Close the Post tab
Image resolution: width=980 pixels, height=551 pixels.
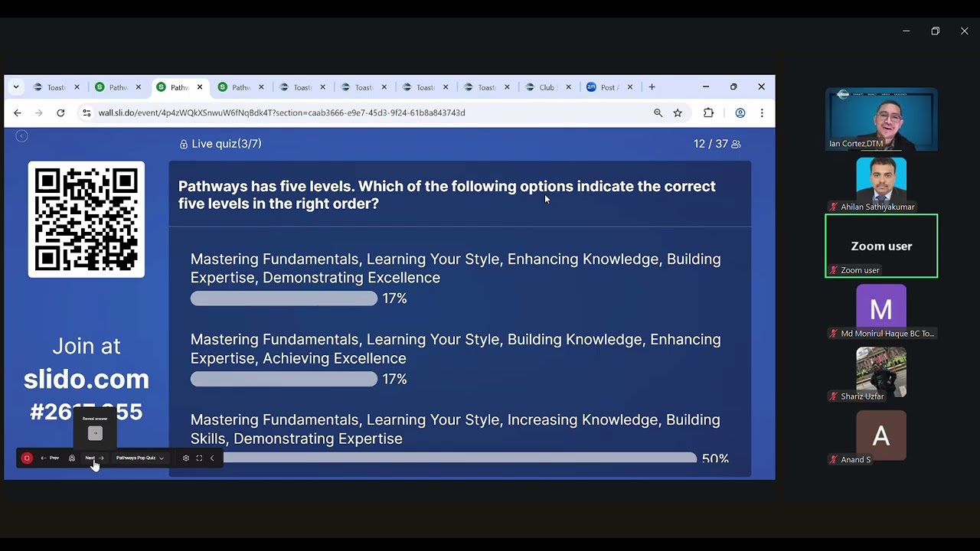pyautogui.click(x=630, y=87)
